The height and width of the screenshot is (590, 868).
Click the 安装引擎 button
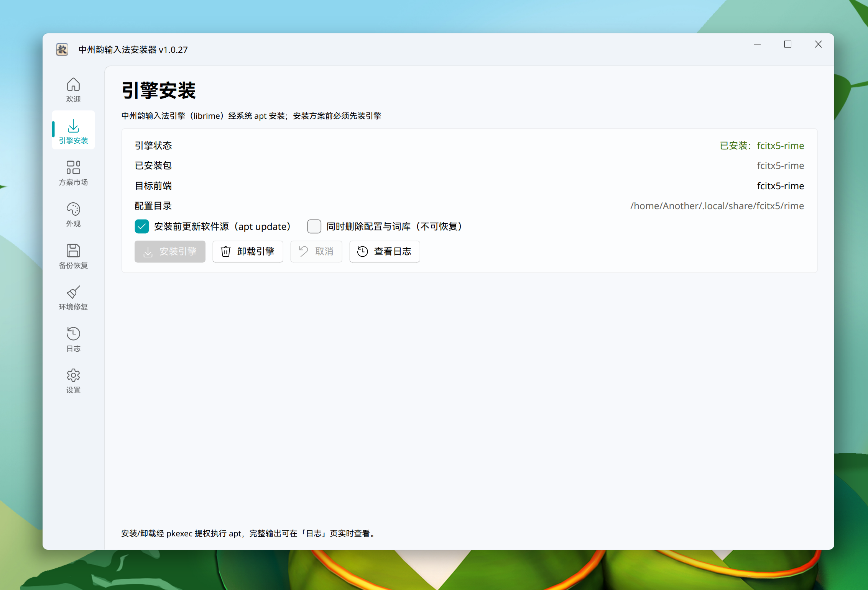pyautogui.click(x=170, y=251)
